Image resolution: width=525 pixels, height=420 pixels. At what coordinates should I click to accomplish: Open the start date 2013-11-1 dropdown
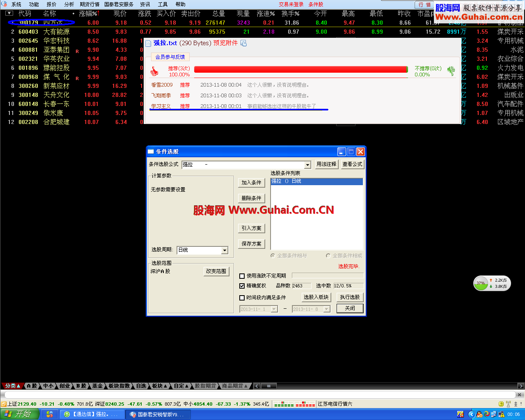tap(274, 309)
